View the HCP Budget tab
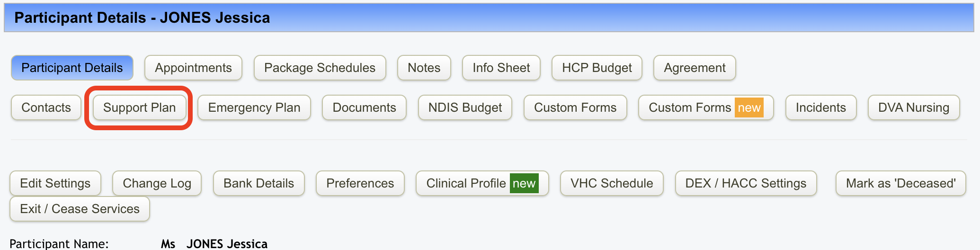Screen dimensions: 980x250 597,68
